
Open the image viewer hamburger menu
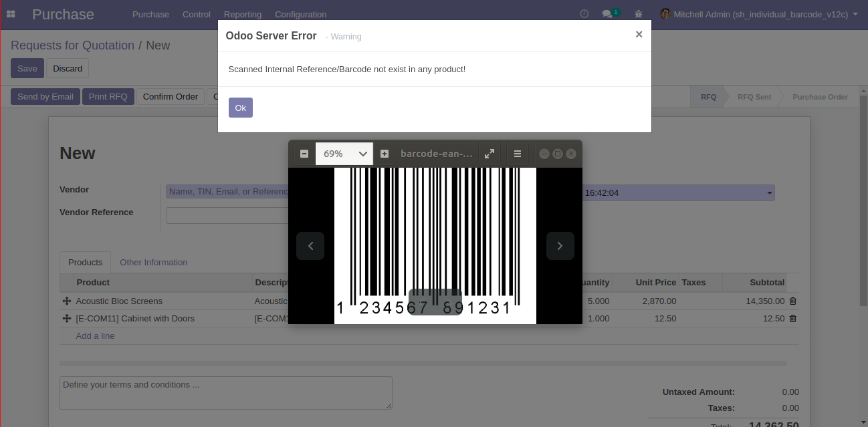pos(518,154)
